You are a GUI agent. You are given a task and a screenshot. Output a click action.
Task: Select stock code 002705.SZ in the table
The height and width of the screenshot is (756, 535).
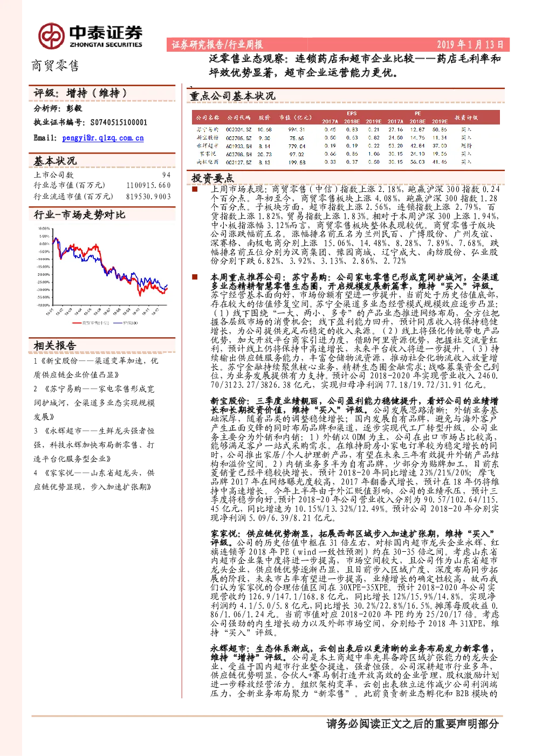click(x=239, y=137)
